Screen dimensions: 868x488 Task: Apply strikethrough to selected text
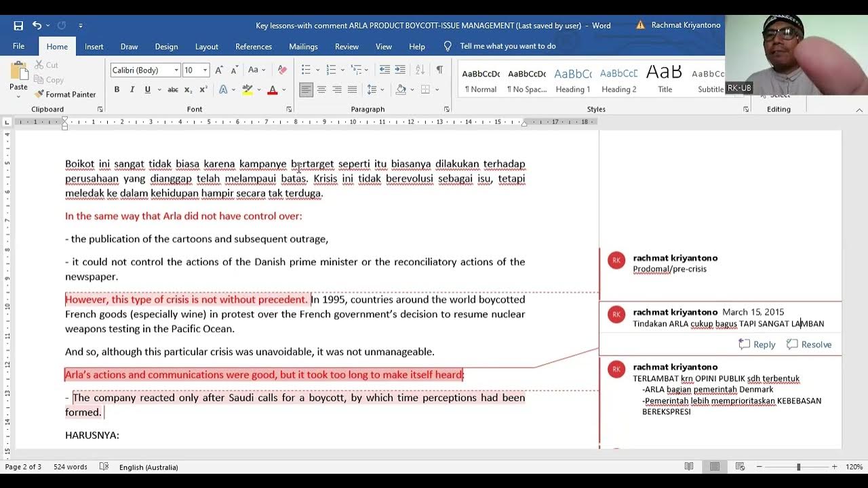click(173, 89)
